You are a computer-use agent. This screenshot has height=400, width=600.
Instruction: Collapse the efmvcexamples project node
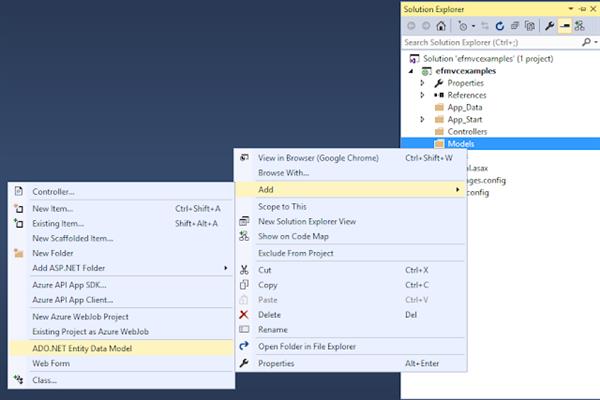coord(410,71)
